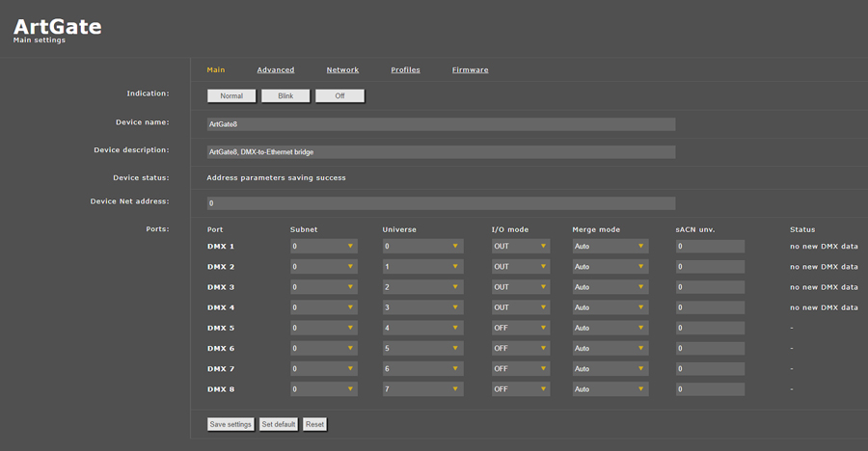Edit DMX 4 sACN universe field

pyautogui.click(x=710, y=307)
